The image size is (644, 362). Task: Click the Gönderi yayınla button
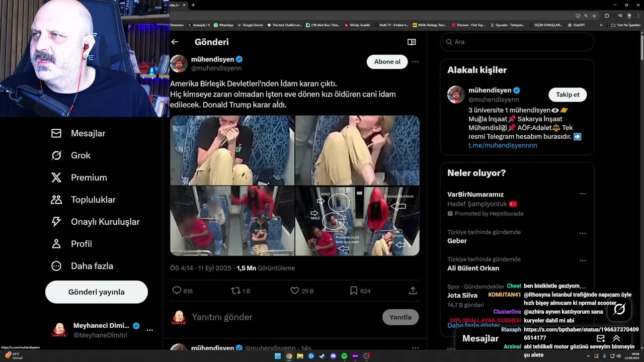coord(97,292)
